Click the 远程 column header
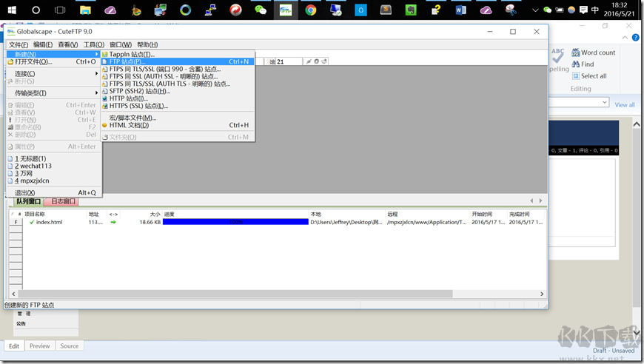Viewport: 644px width, 364px height. pyautogui.click(x=428, y=215)
